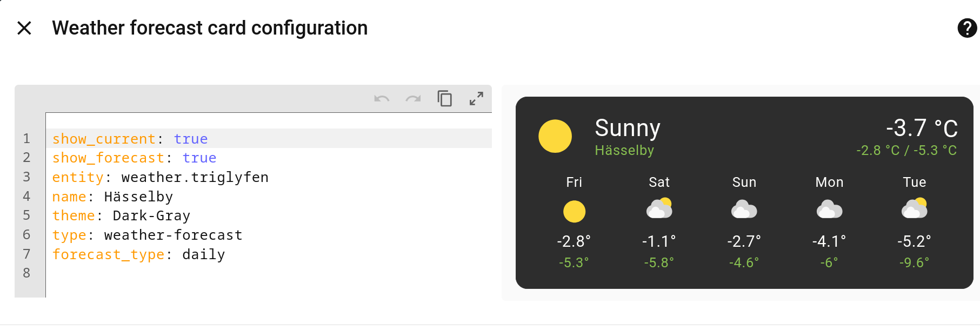Image resolution: width=980 pixels, height=331 pixels.
Task: Click Monday's cloudy forecast icon
Action: pyautogui.click(x=829, y=209)
